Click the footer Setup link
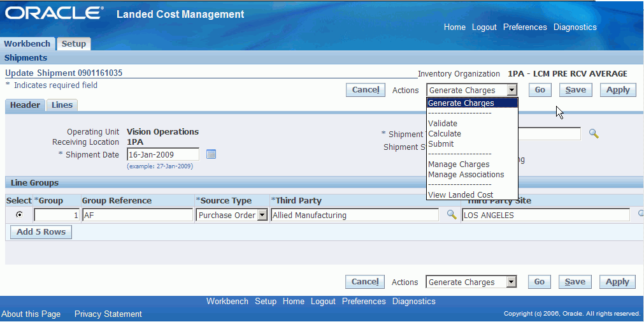This screenshot has height=322, width=644. 266,302
